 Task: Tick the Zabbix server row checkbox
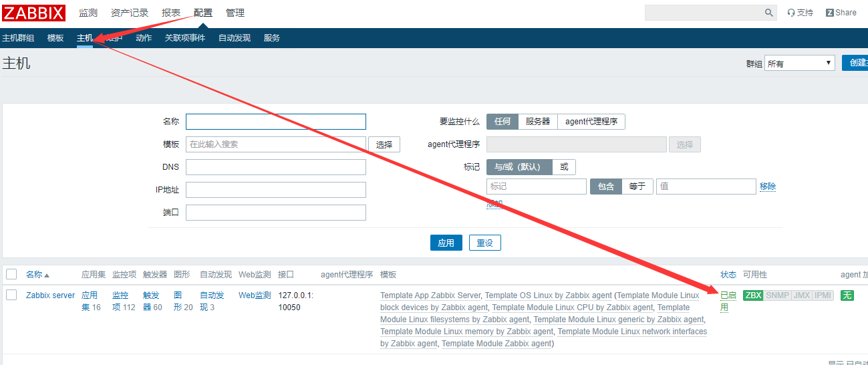point(11,295)
